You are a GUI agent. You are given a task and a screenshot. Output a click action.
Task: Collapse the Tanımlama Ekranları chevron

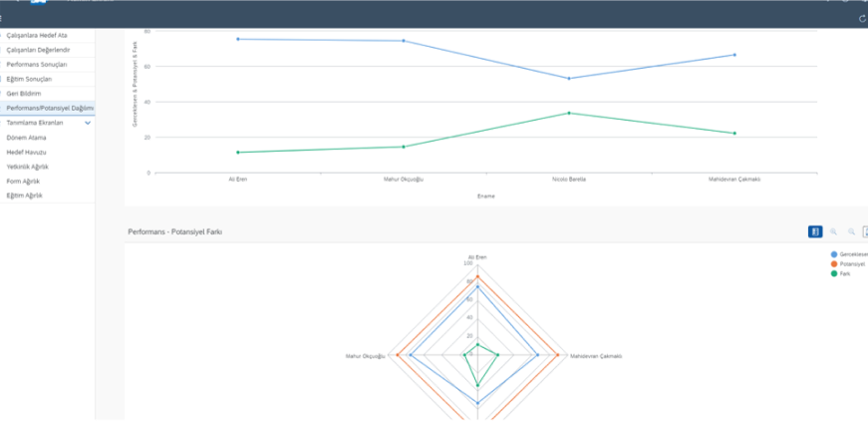tap(88, 123)
